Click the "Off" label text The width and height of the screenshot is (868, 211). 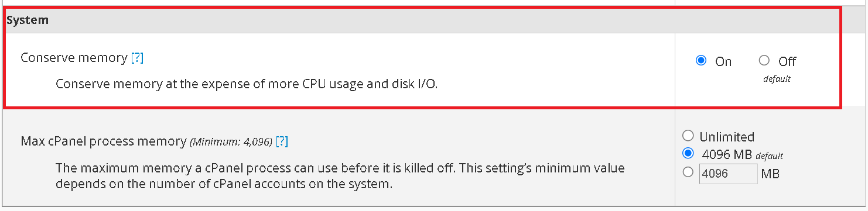[x=787, y=61]
